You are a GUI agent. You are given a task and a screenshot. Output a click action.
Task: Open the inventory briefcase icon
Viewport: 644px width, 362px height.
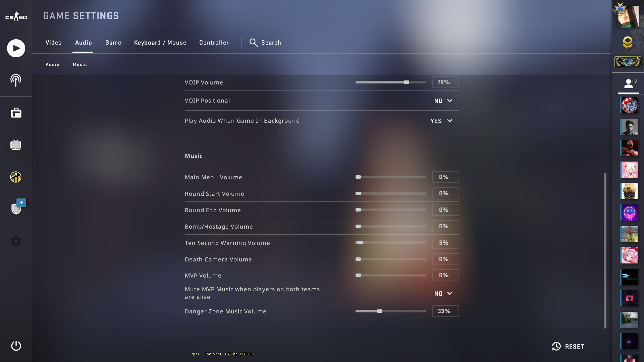pyautogui.click(x=16, y=113)
